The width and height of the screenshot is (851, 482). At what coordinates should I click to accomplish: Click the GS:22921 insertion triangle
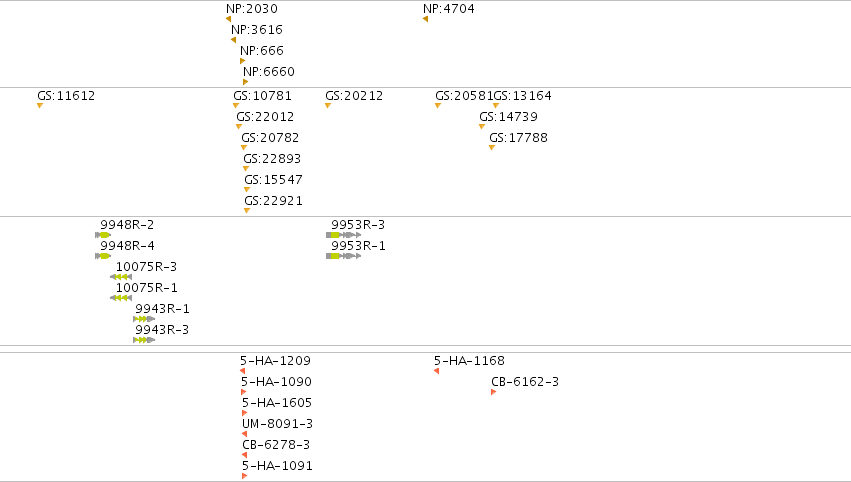(247, 211)
